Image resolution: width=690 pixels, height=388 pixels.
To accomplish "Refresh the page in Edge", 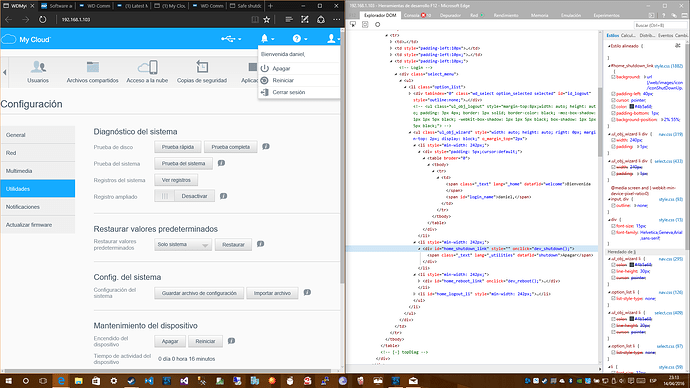I will (x=42, y=19).
